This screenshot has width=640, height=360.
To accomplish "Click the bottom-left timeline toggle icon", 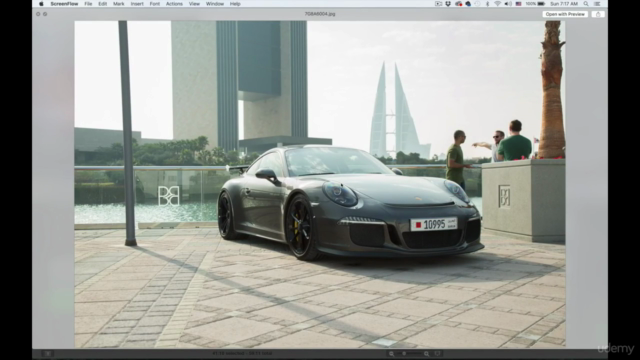I will click(x=47, y=354).
